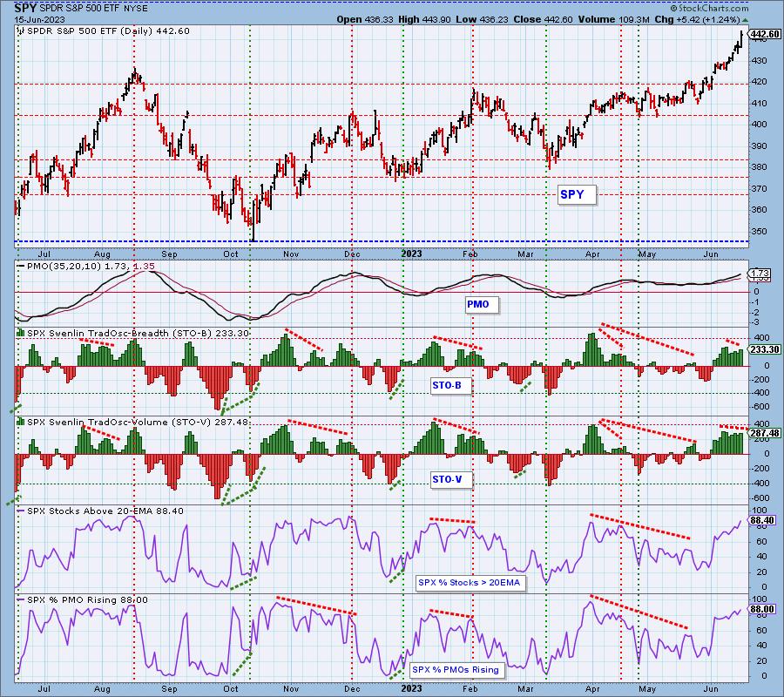
Task: Click the Apr label on the upper time axis
Action: click(592, 254)
